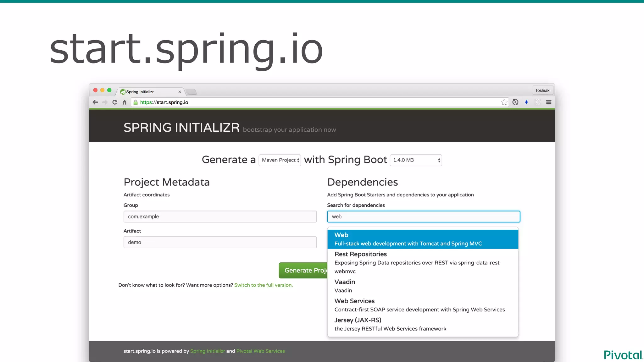644x362 pixels.
Task: Open the Switch to the full version link
Action: click(263, 285)
